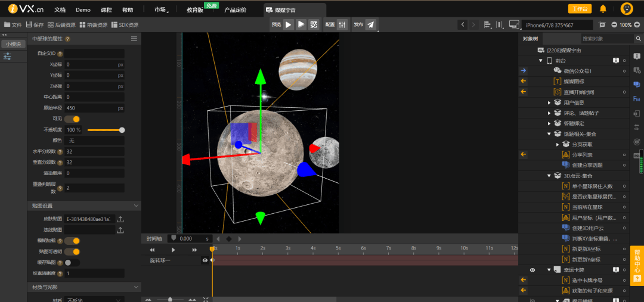
Task: Toggle the 可见 switch off
Action: 73,119
